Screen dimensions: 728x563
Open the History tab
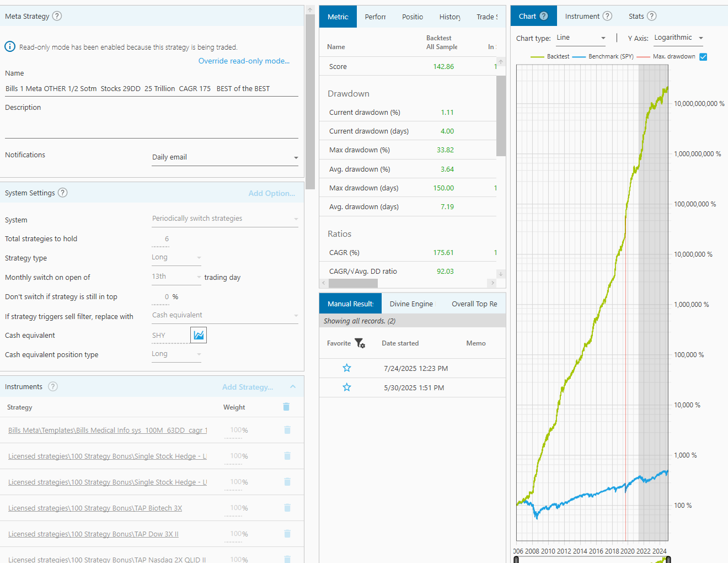(x=449, y=17)
